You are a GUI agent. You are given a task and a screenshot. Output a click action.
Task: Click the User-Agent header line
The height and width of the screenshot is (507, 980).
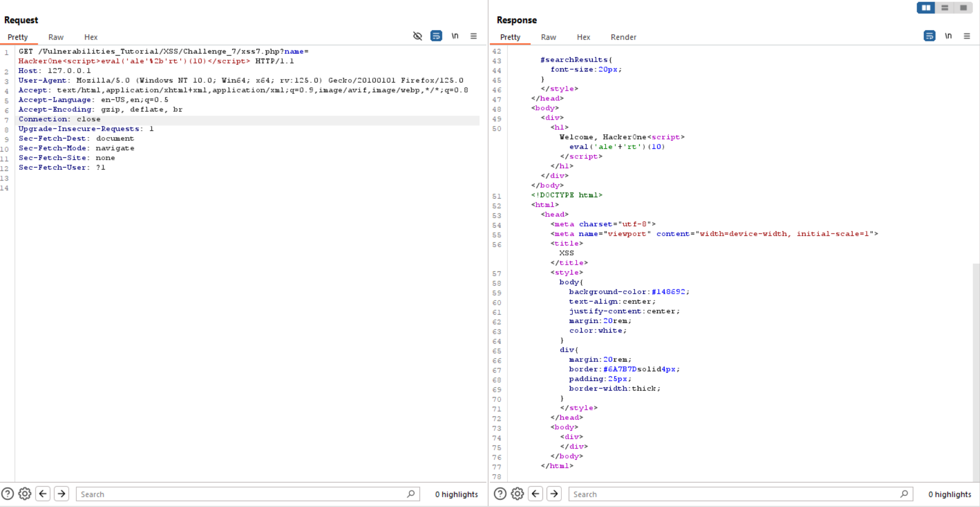click(241, 80)
